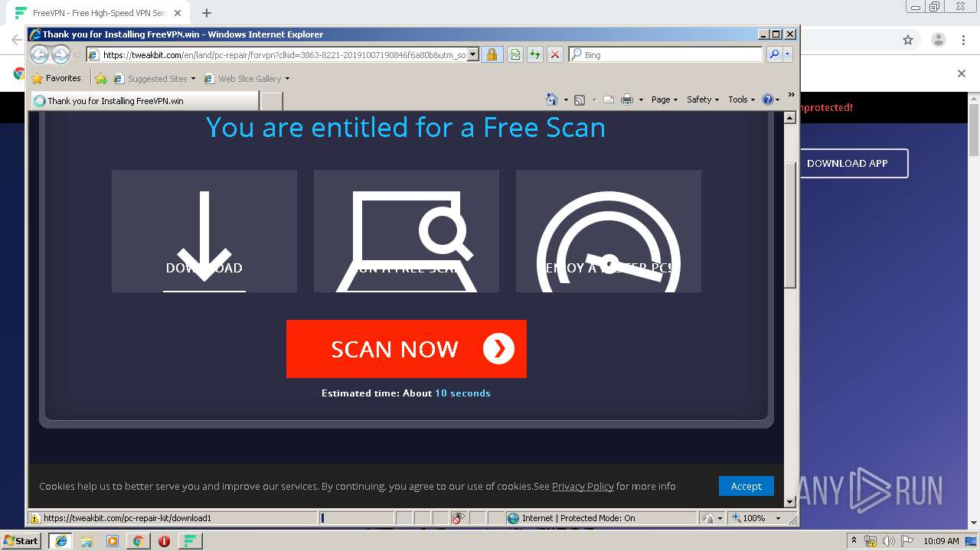980x551 pixels.
Task: Click the Download step tile
Action: [204, 231]
